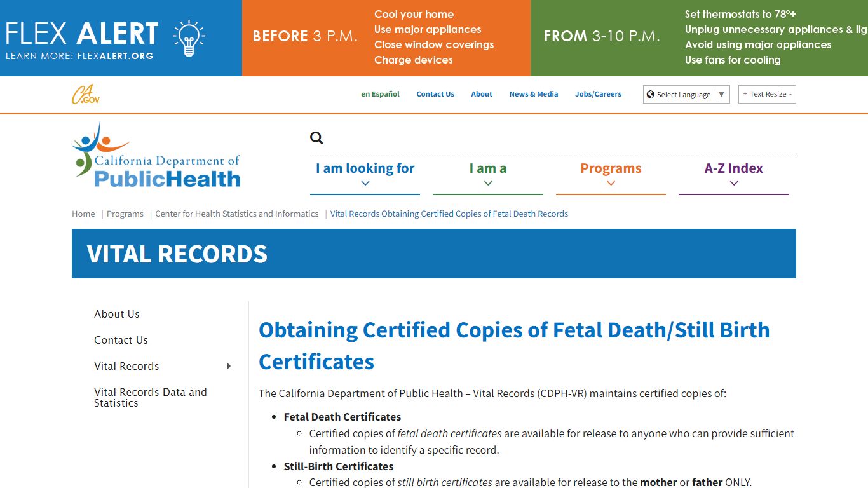Screen dimensions: 868x488
Task: Open search with the magnifying glass icon
Action: tap(316, 138)
